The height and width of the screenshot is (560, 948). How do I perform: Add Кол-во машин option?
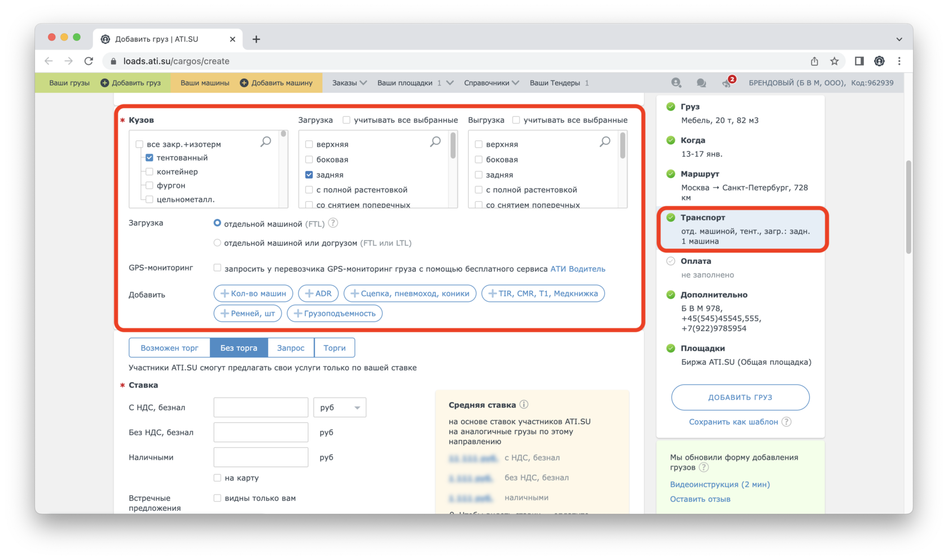tap(253, 293)
